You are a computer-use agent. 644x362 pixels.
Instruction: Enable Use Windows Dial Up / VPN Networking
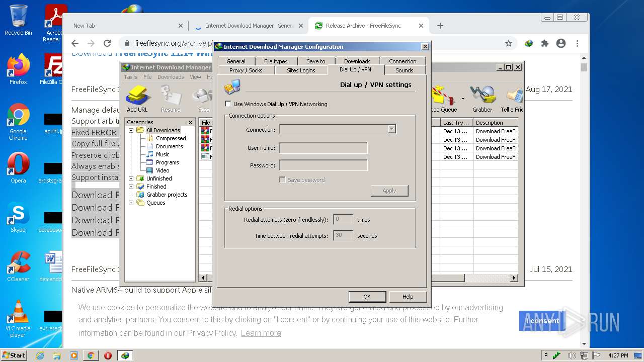(228, 104)
